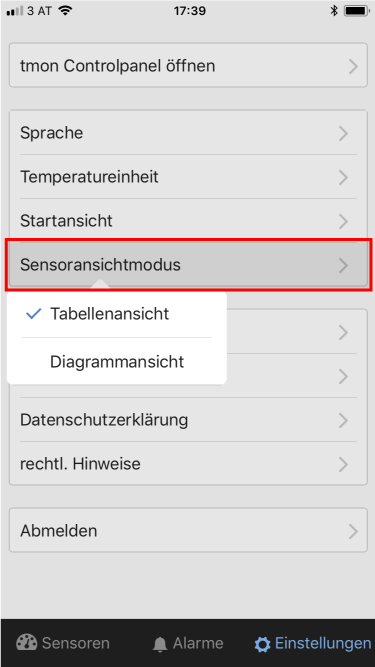
Task: Select Diagrammansicht option
Action: (117, 362)
